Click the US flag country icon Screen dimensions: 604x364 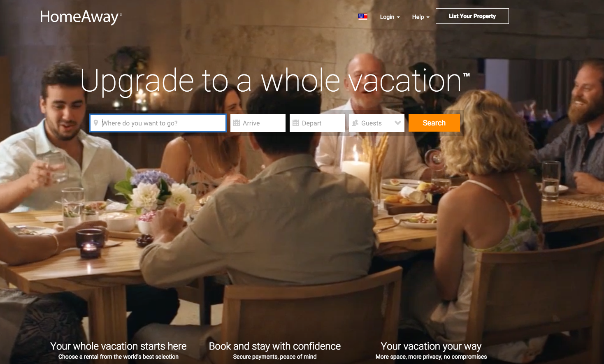[x=363, y=17]
